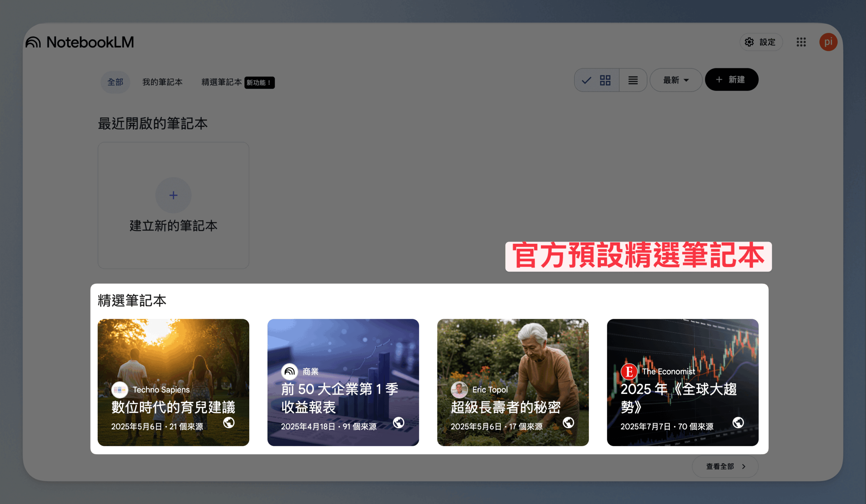Select the 我的筆記本 tab
This screenshot has height=504, width=866.
coord(163,82)
